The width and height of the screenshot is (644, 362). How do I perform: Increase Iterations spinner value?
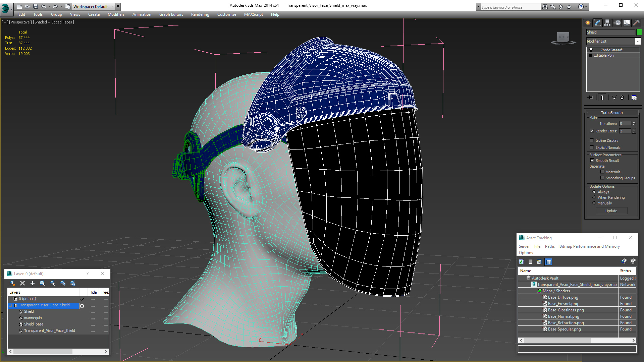click(x=634, y=122)
